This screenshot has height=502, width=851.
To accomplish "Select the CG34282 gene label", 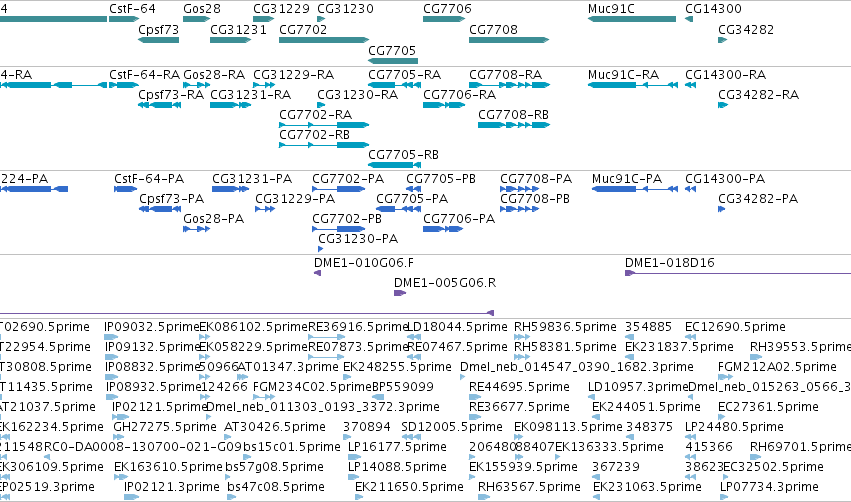I will click(746, 30).
